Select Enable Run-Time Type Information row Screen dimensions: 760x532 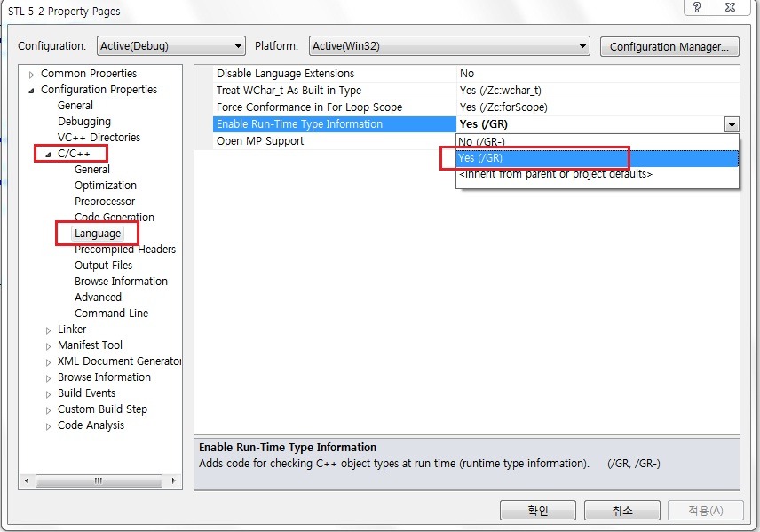335,124
